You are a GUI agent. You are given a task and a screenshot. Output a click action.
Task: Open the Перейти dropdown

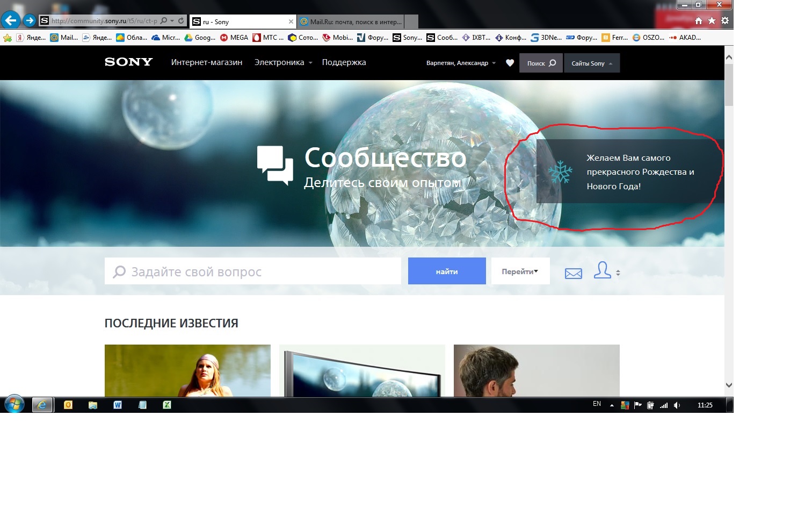[x=520, y=271]
